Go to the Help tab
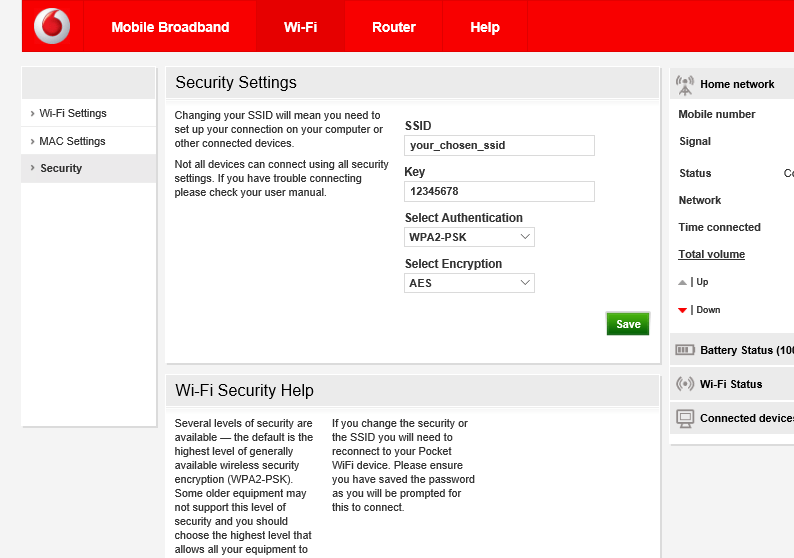 485,27
